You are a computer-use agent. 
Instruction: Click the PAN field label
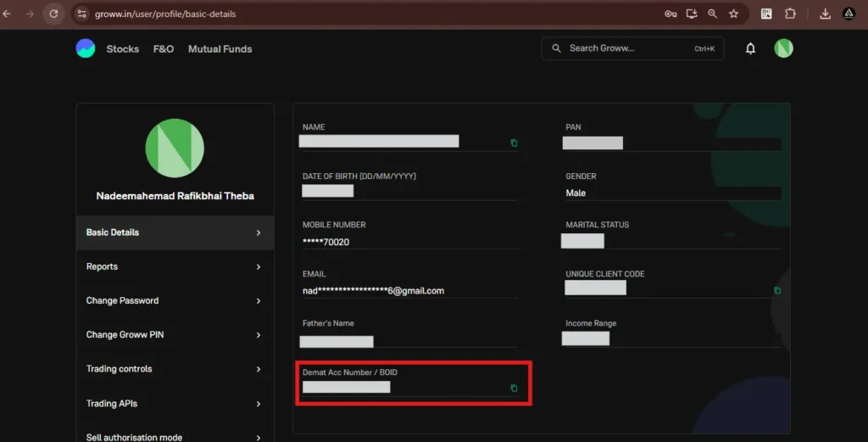(573, 127)
